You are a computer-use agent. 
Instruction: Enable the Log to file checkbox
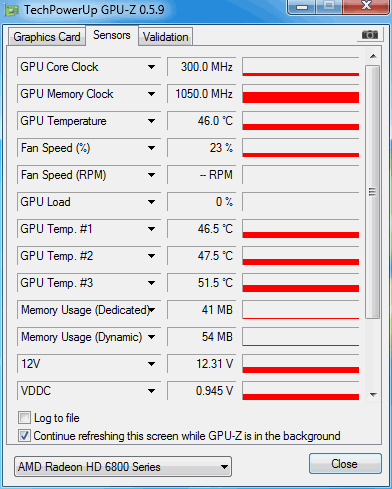(24, 417)
